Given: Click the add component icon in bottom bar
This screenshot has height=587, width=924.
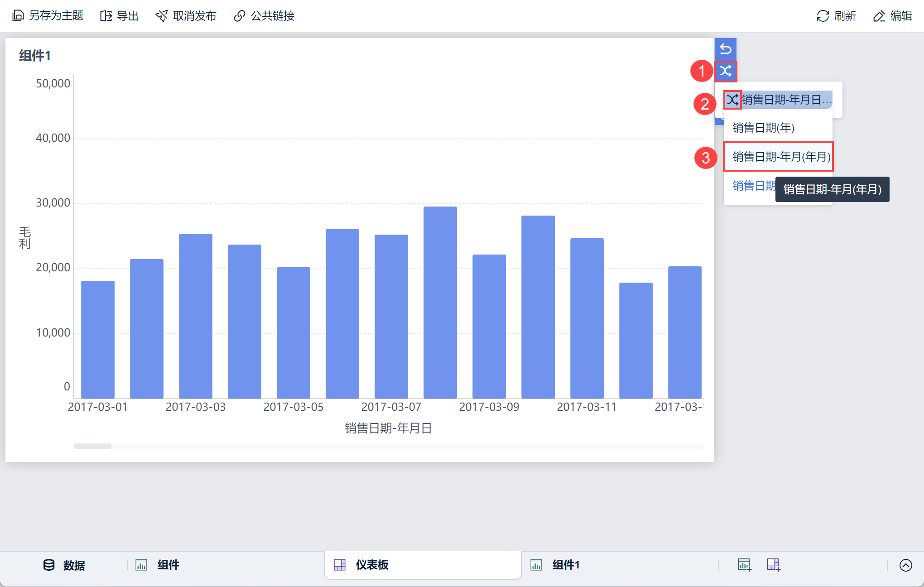Looking at the screenshot, I should [x=745, y=565].
